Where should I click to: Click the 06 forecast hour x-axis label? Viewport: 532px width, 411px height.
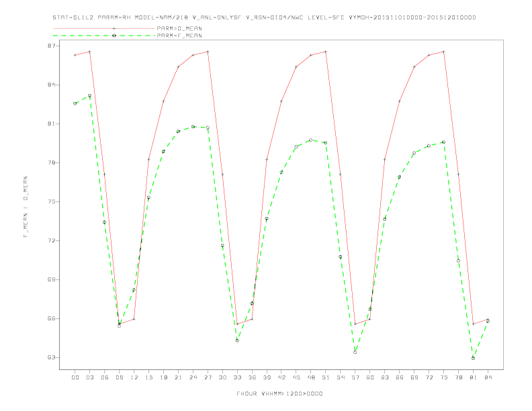pos(105,377)
